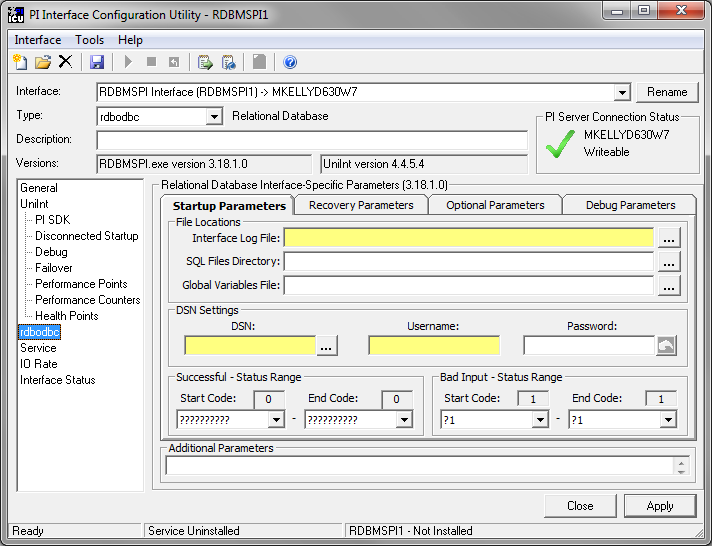Click the Successful Start Code number field
Screen dimensions: 712x546
269,399
